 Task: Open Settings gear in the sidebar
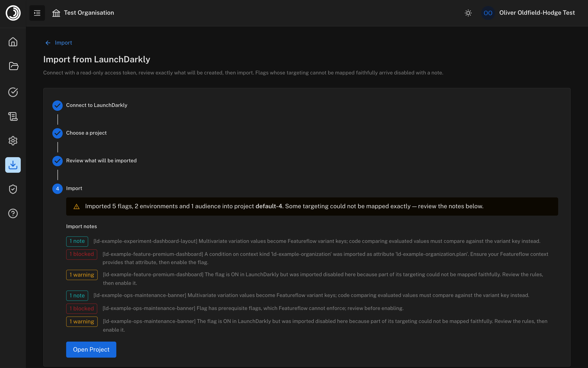pos(13,141)
